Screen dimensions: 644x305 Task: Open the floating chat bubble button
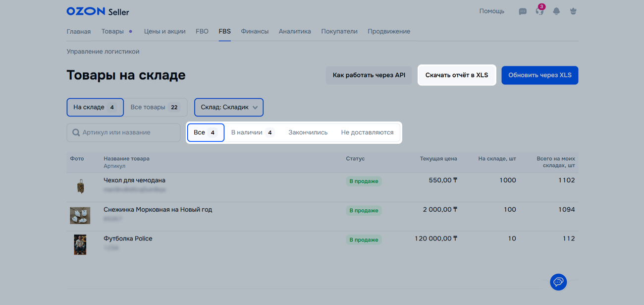point(558,282)
